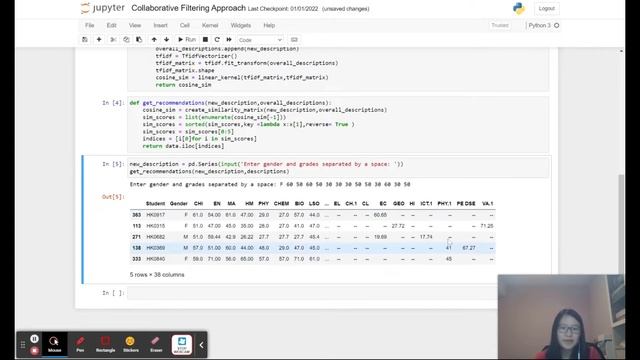Click row index 363 in the output table
The image size is (640, 360).
[x=136, y=215]
